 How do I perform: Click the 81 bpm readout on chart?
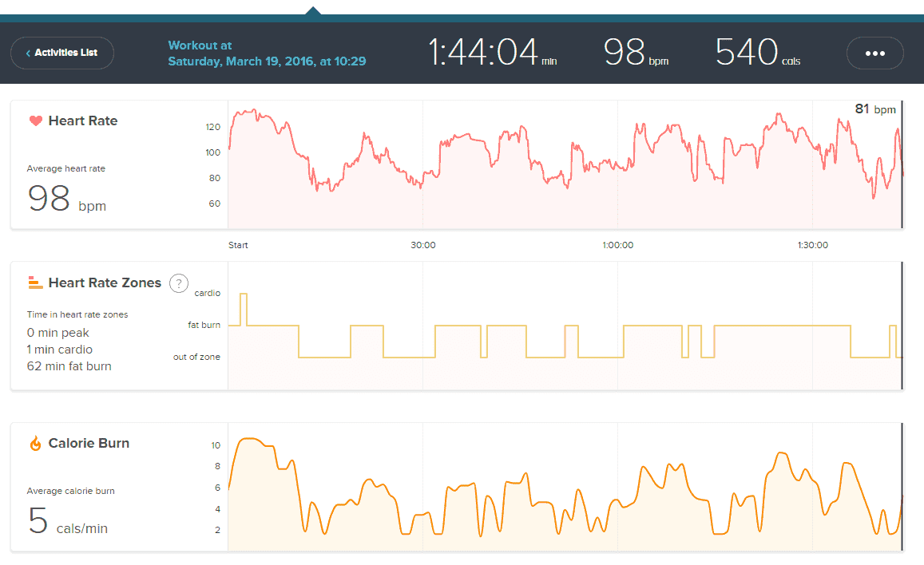click(x=875, y=109)
